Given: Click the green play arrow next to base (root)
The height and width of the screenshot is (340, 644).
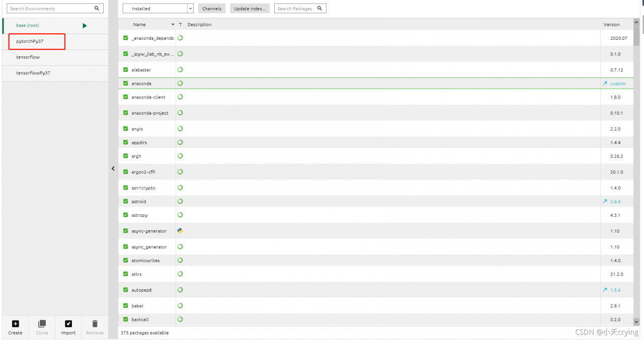Looking at the screenshot, I should click(85, 26).
